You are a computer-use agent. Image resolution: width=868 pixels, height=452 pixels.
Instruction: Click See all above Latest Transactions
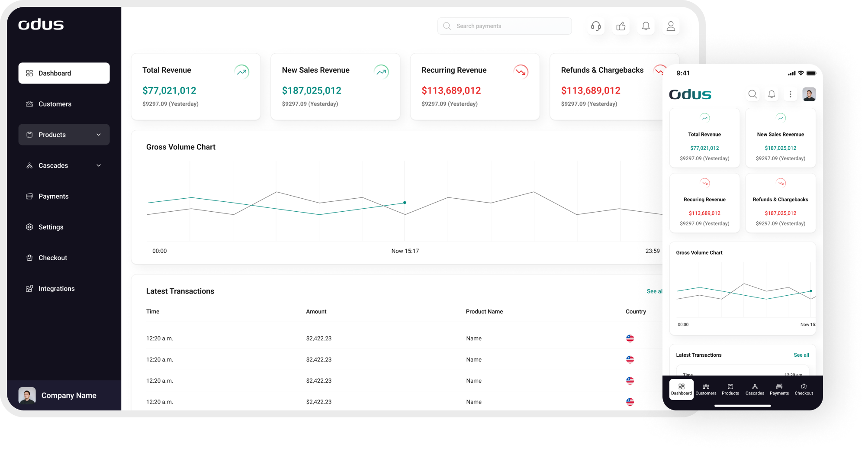(x=654, y=291)
